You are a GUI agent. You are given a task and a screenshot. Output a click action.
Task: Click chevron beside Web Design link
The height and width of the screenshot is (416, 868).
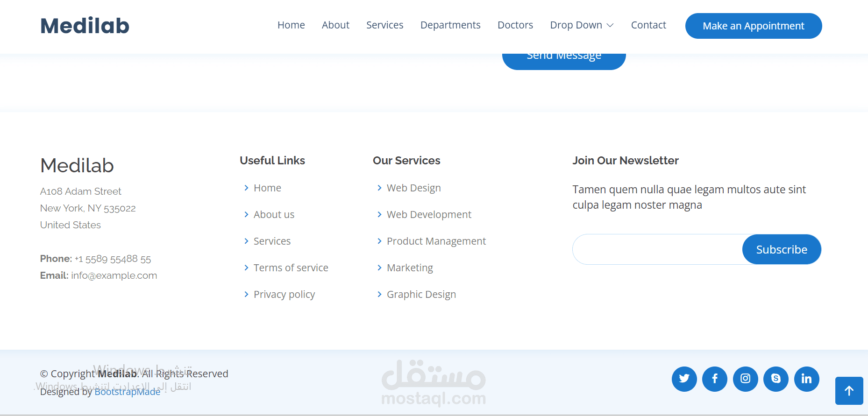379,188
